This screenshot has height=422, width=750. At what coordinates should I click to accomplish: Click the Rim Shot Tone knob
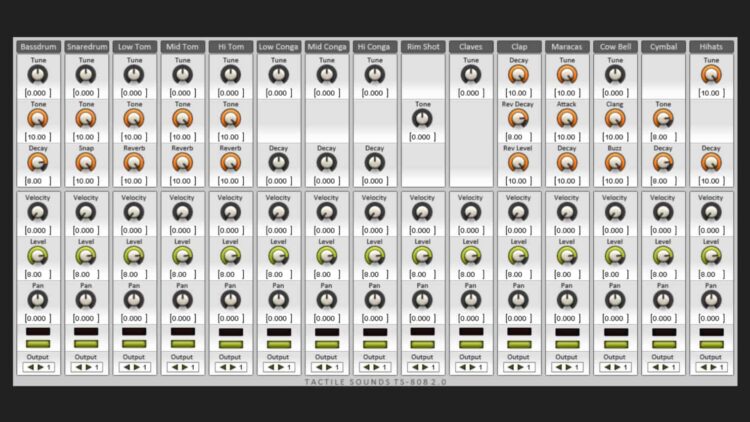(422, 119)
